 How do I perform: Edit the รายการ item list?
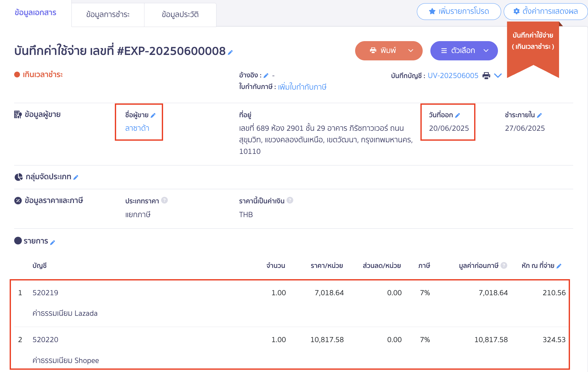tap(53, 241)
